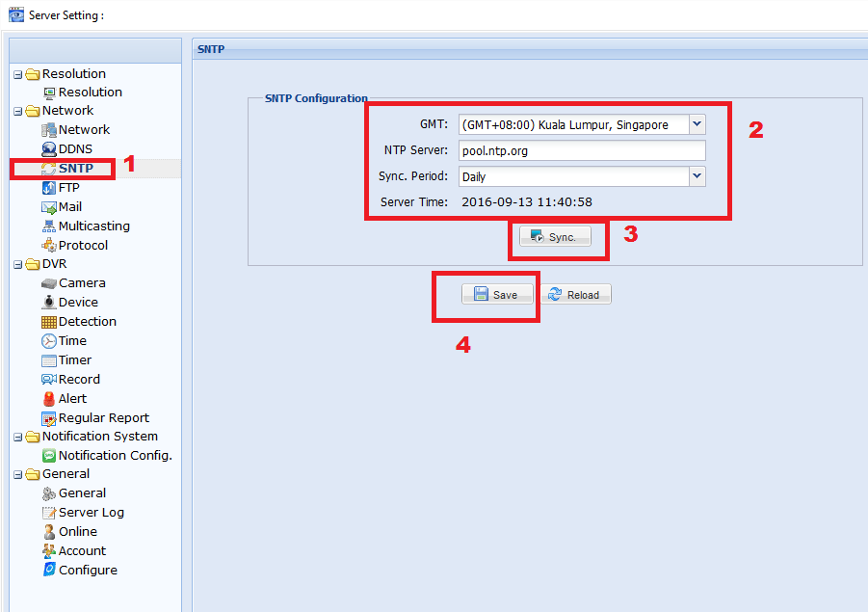Collapse the Network tree folder
Screen dimensions: 868x612
[17, 111]
